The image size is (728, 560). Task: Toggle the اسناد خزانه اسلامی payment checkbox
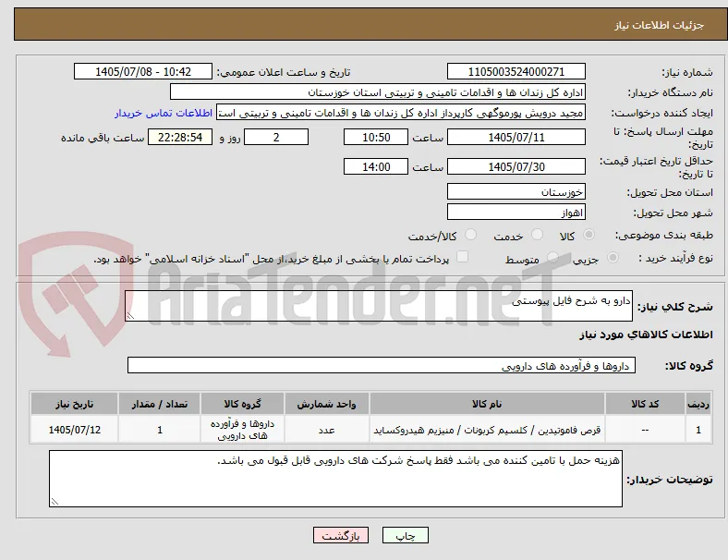click(463, 257)
